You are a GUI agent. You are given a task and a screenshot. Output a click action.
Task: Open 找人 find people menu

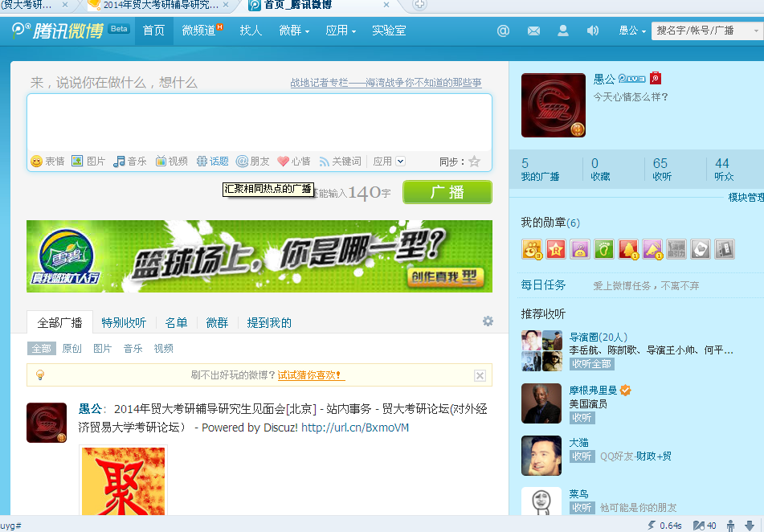(251, 31)
